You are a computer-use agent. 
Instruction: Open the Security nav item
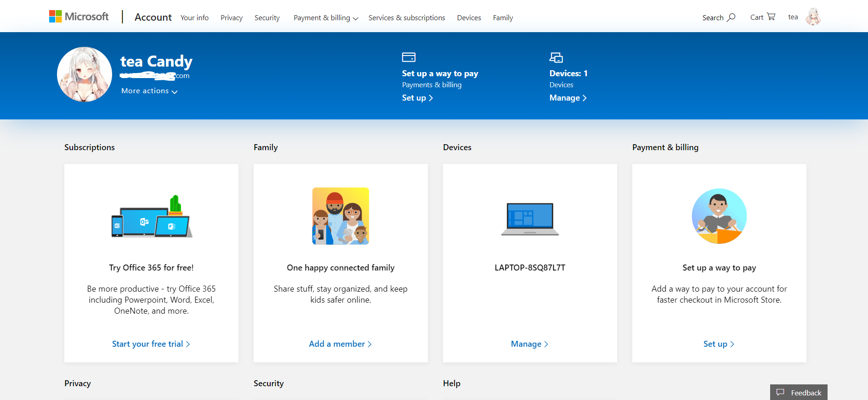click(267, 17)
